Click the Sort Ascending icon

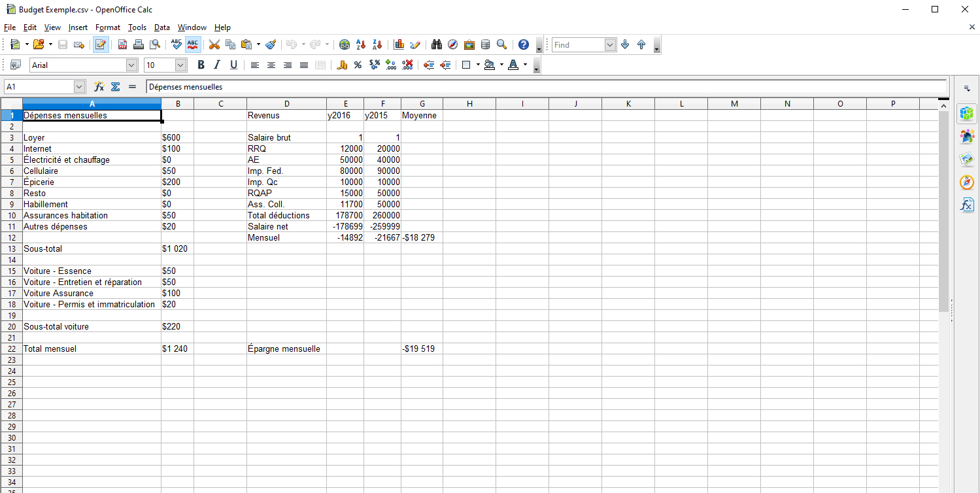tap(360, 45)
